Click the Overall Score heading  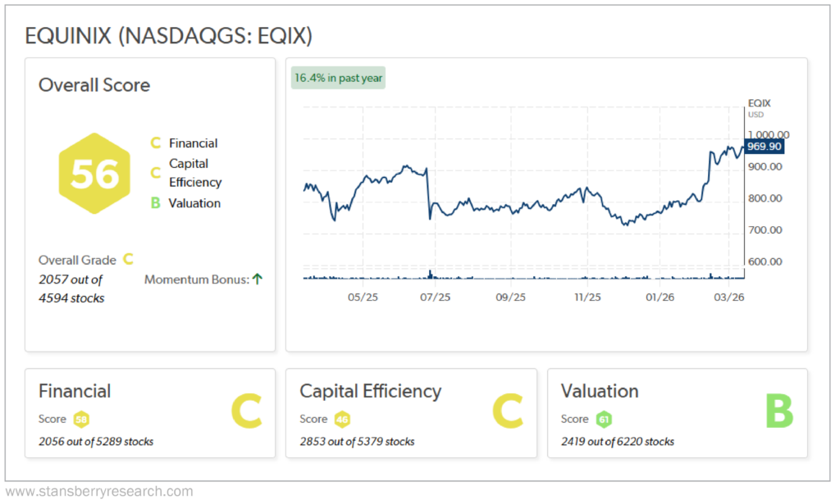click(94, 85)
